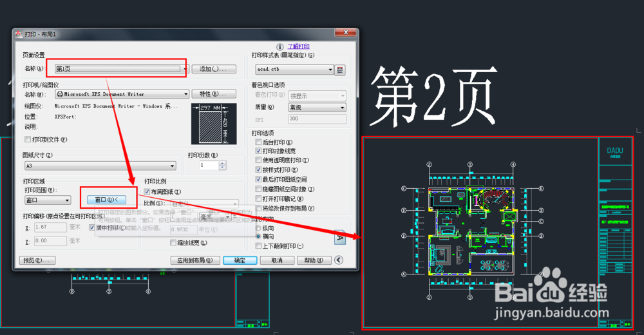Click the 预览 preview button
The height and width of the screenshot is (335, 644).
pyautogui.click(x=37, y=261)
